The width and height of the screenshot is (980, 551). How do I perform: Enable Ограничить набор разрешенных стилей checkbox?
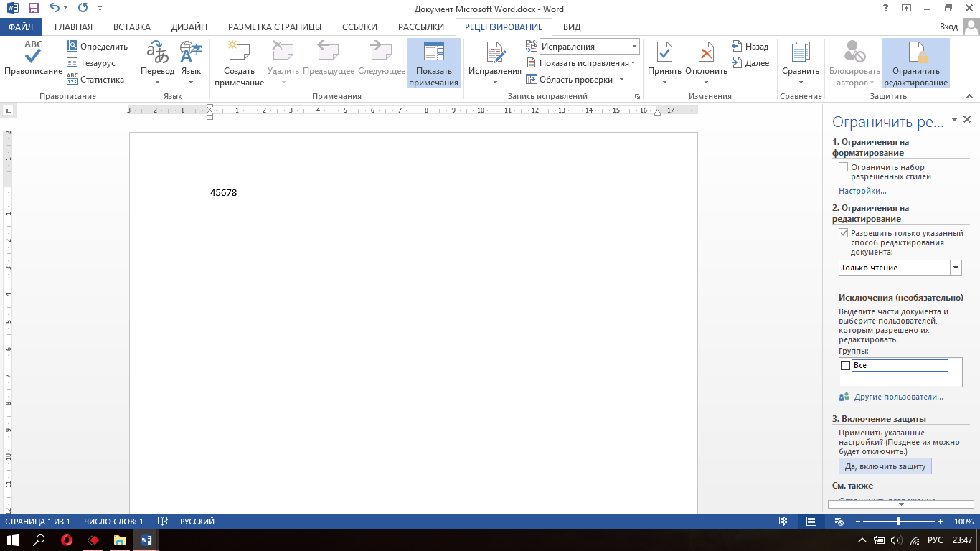point(843,167)
